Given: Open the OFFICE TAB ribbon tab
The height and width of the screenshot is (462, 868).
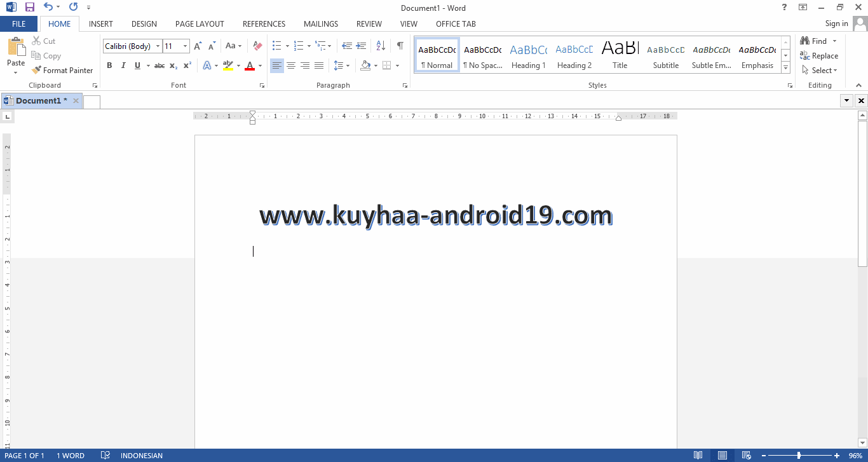Looking at the screenshot, I should (x=456, y=24).
